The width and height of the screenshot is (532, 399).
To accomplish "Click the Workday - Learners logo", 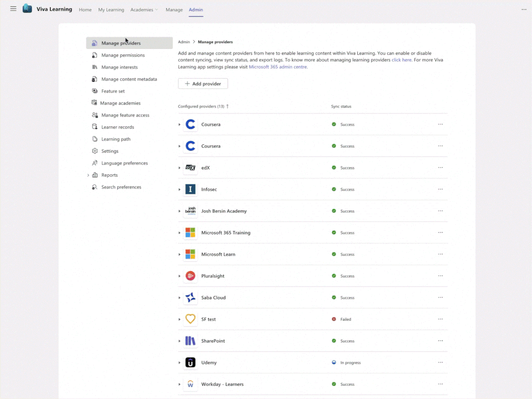I will (x=190, y=385).
